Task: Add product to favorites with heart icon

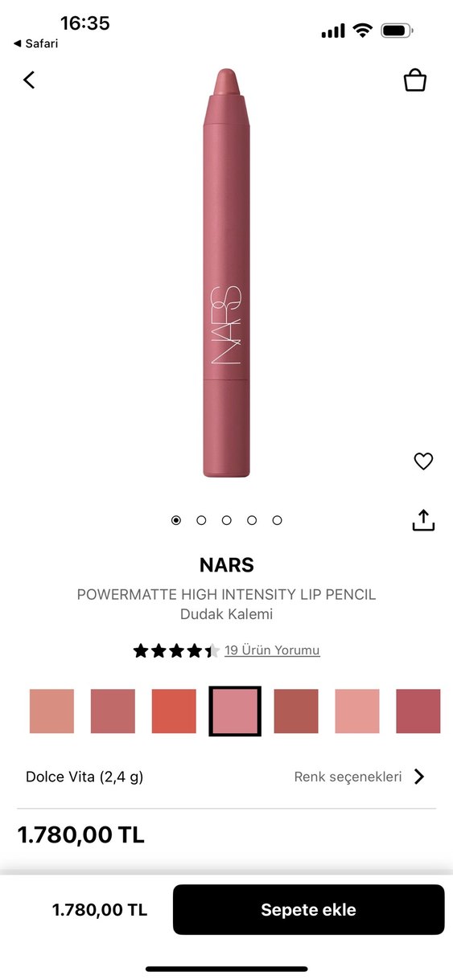Action: coord(423,461)
